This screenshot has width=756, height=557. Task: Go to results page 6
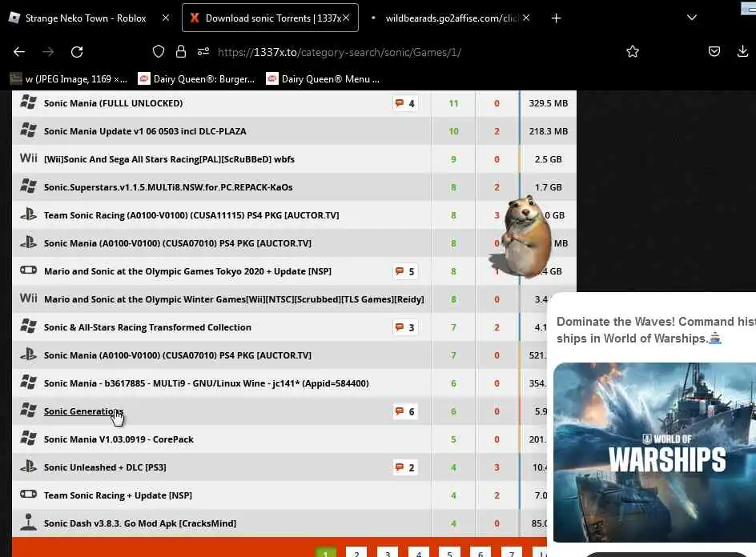click(x=481, y=553)
